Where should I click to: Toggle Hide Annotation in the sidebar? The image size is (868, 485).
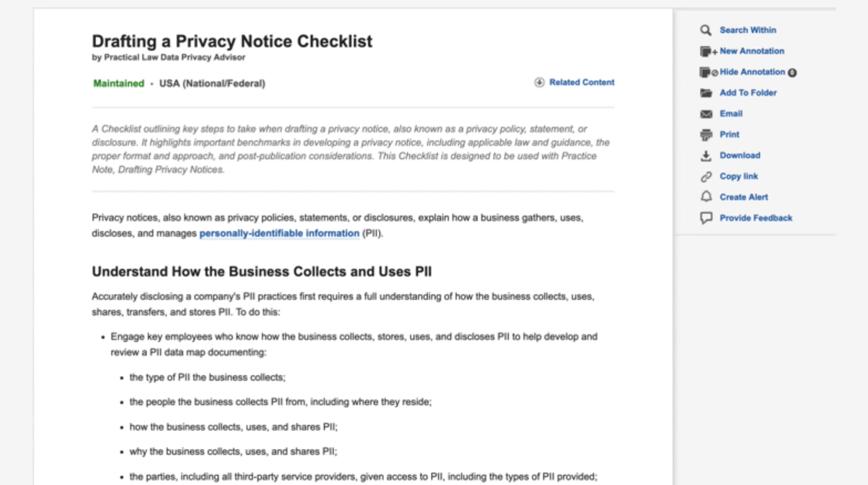click(752, 72)
